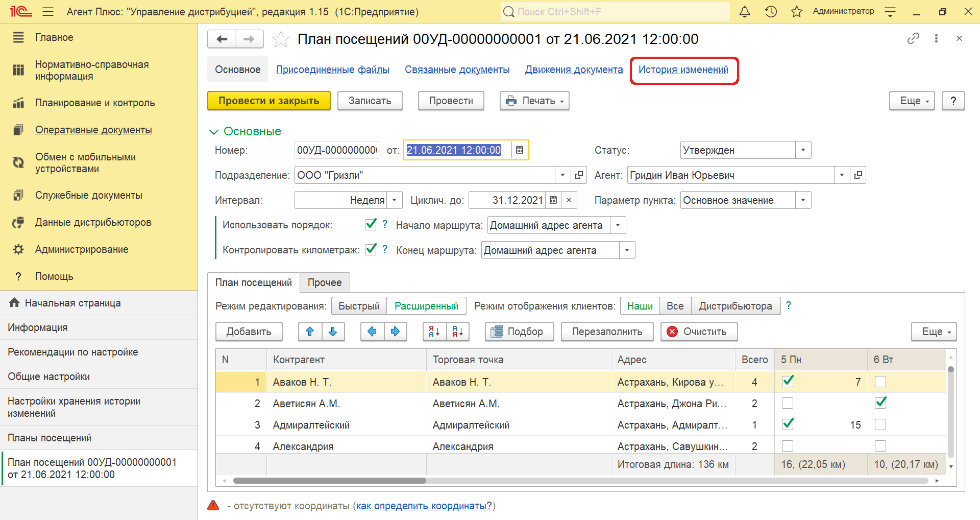Copy link to document icon
Screen dimensions: 980x520
point(913,38)
